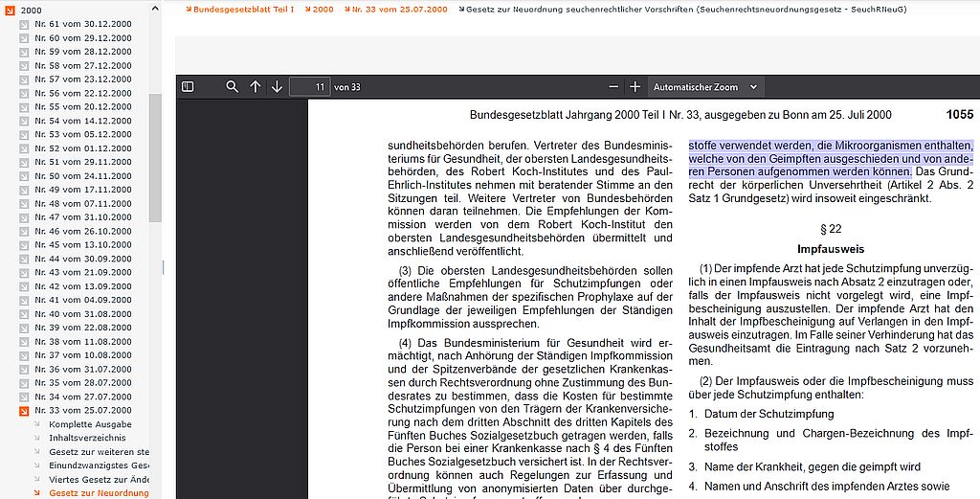The height and width of the screenshot is (499, 980).
Task: Click arrow icon beside Nr. 61
Action: (24, 24)
